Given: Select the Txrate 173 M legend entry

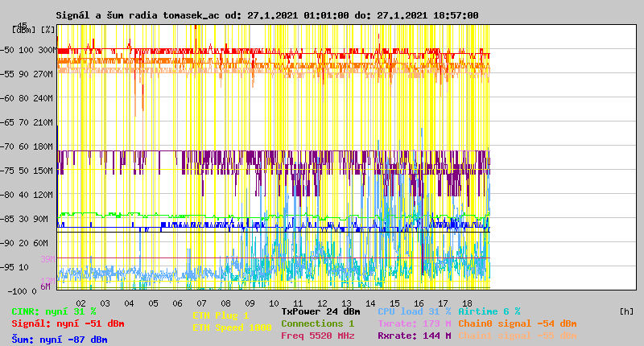Looking at the screenshot, I should pyautogui.click(x=414, y=323).
